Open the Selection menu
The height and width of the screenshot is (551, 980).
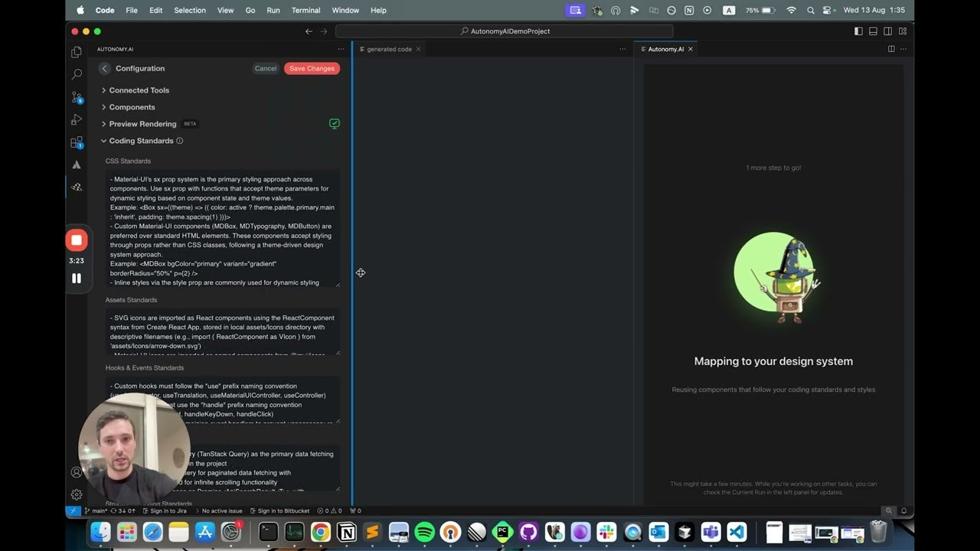pos(190,10)
